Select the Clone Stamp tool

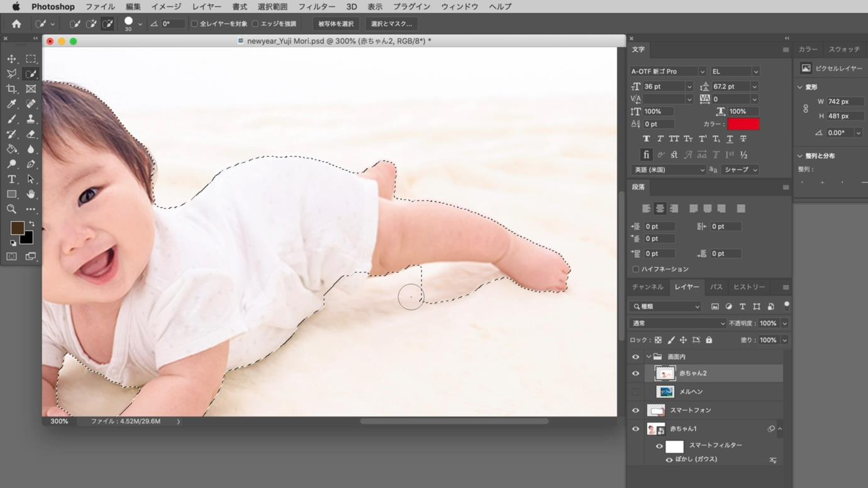click(31, 119)
